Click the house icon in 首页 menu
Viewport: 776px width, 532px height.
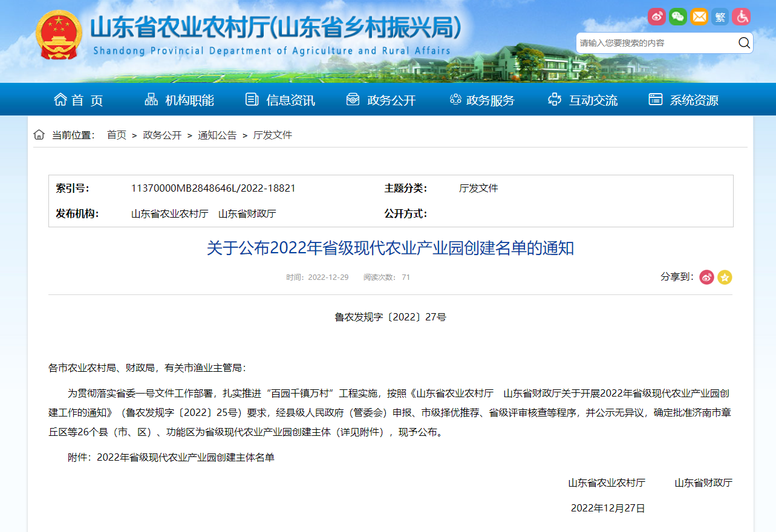[60, 100]
